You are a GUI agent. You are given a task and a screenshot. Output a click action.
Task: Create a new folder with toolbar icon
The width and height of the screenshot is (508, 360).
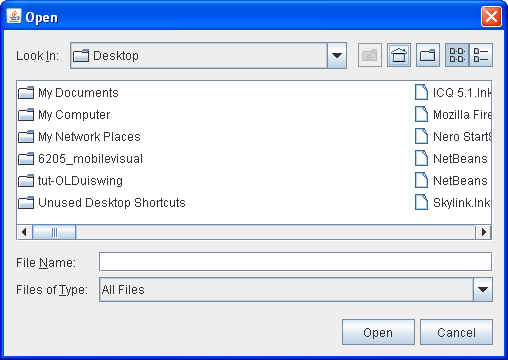(428, 55)
